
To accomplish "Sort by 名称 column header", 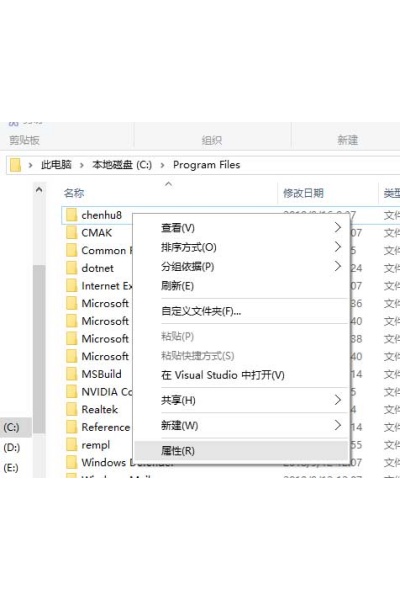I will [x=74, y=193].
